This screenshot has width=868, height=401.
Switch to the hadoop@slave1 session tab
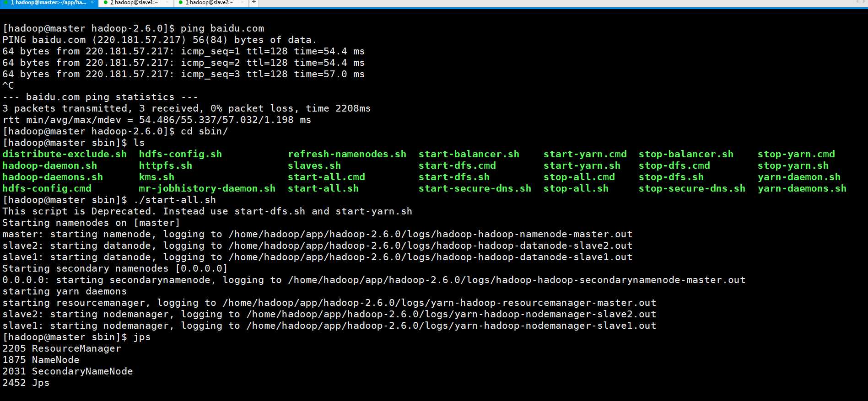tap(136, 3)
